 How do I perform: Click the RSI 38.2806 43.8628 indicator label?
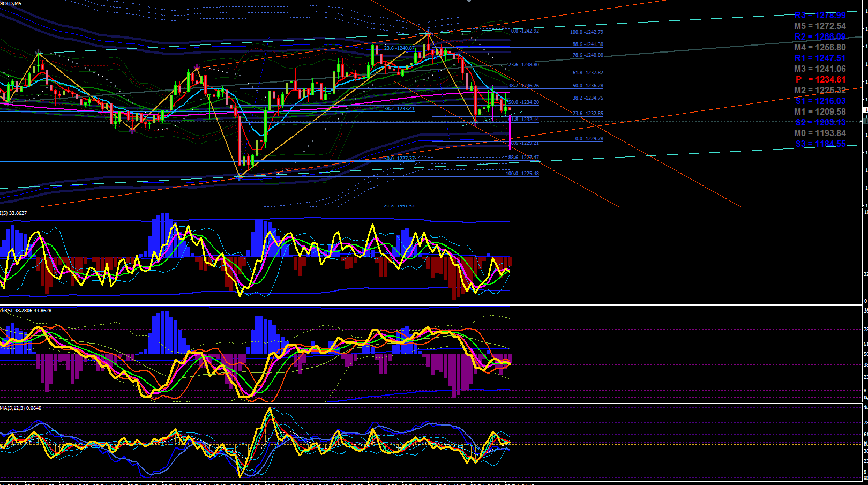(x=26, y=311)
